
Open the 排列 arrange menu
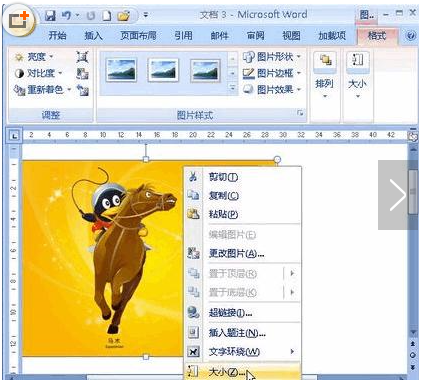[325, 75]
